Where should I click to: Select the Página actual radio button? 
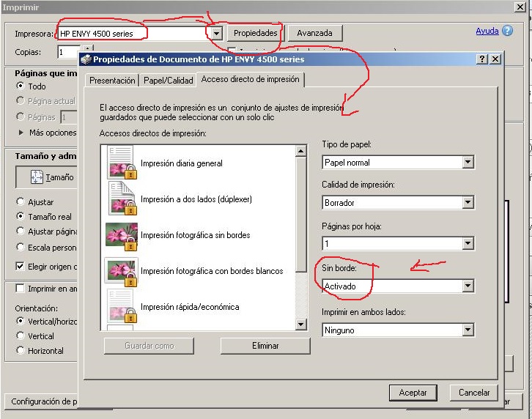21,100
